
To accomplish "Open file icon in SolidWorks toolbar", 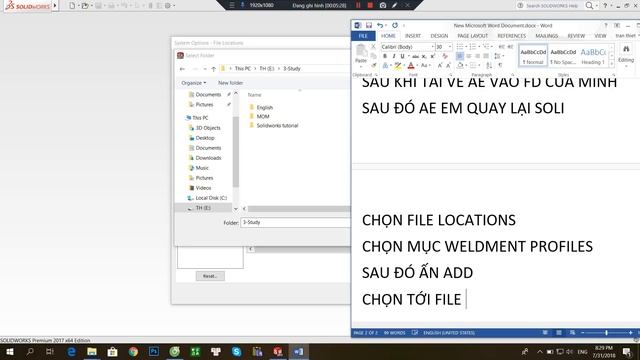I will coord(85,6).
